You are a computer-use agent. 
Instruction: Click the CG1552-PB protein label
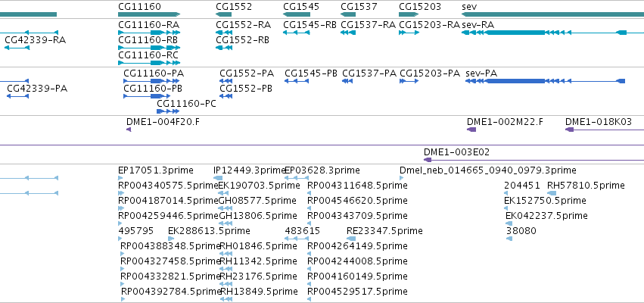coord(246,89)
